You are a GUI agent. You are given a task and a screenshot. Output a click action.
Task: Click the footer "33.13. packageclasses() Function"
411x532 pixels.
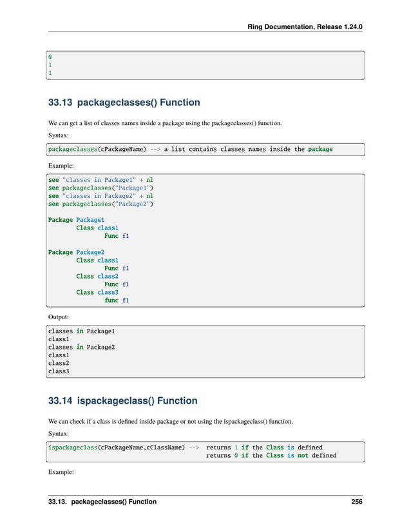click(102, 502)
